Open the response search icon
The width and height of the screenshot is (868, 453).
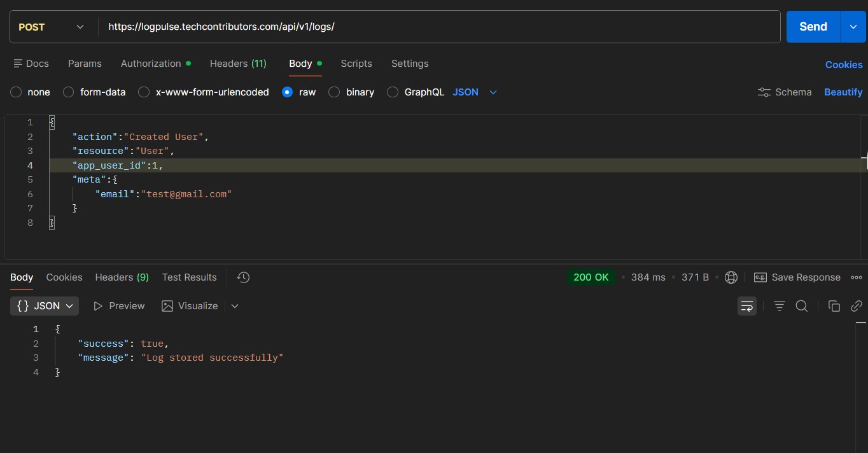801,306
